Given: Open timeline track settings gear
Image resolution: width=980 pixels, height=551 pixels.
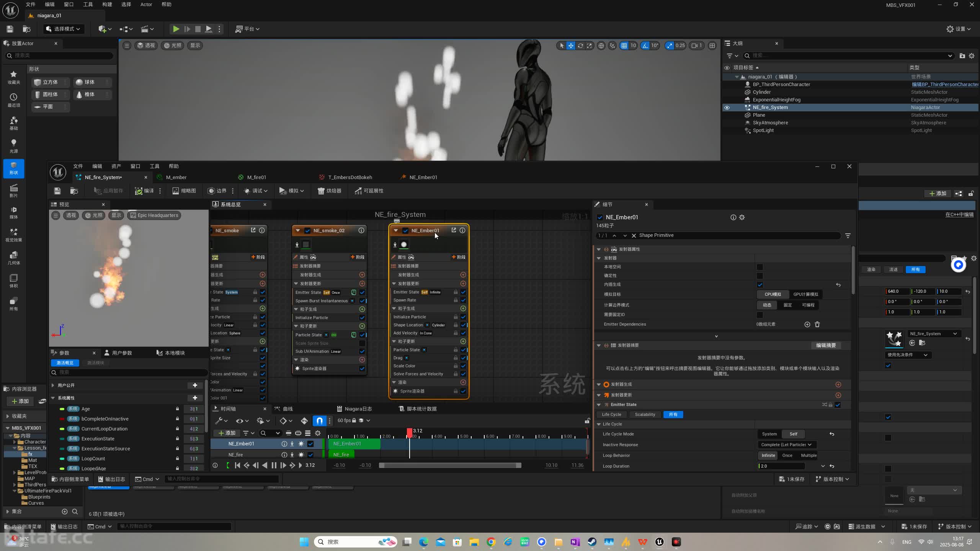Looking at the screenshot, I should click(318, 433).
